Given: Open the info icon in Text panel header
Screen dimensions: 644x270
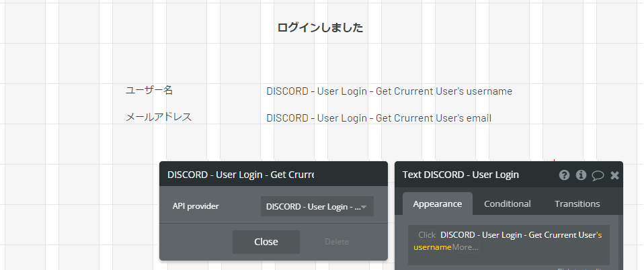Looking at the screenshot, I should tap(581, 175).
